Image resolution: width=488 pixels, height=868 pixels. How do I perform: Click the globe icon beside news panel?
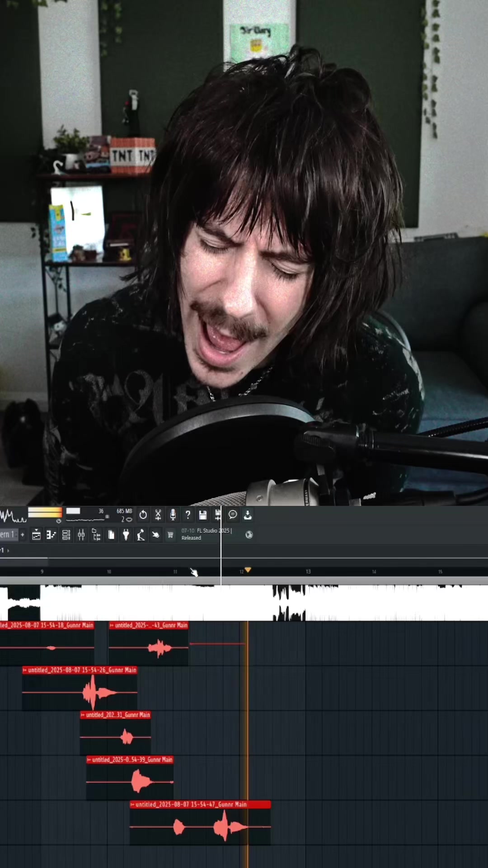[x=249, y=535]
